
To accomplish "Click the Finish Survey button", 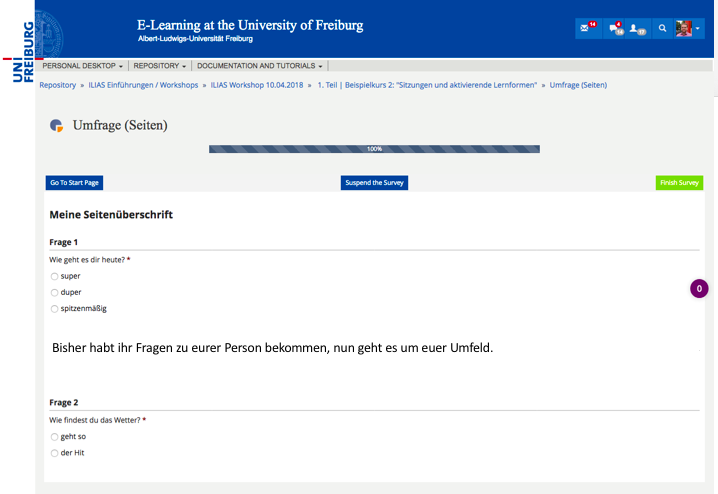I will [x=679, y=183].
